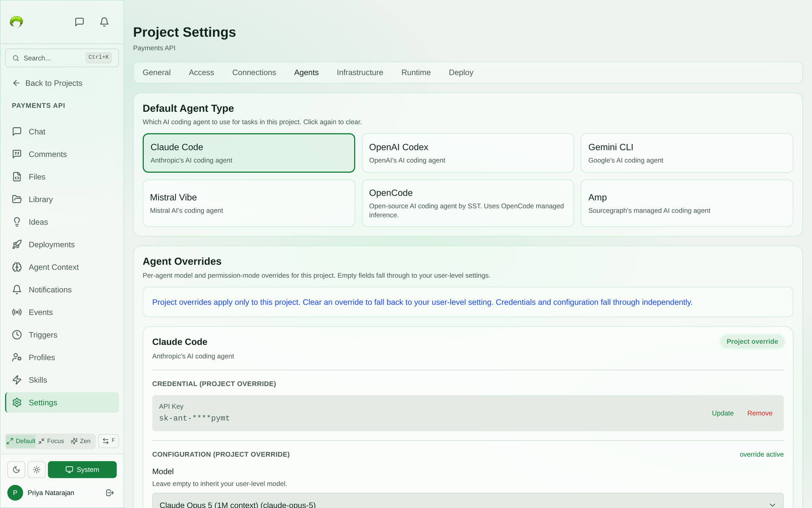Click the green app logo icon
Screen dimensions: 812x508
coord(16,22)
